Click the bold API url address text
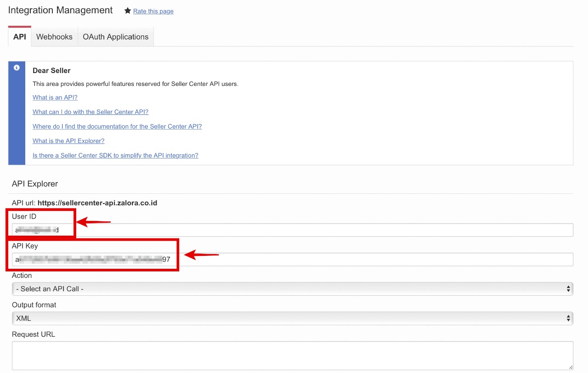This screenshot has height=373, width=588. click(97, 203)
